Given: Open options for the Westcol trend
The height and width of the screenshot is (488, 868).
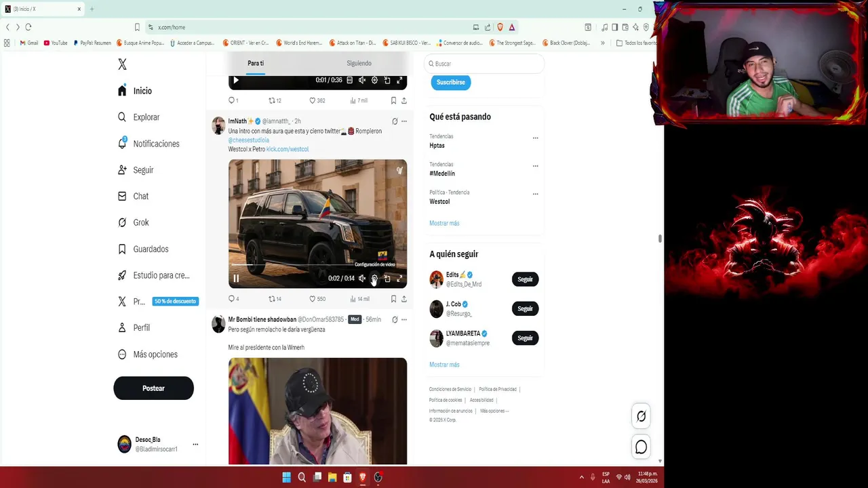Looking at the screenshot, I should (535, 194).
